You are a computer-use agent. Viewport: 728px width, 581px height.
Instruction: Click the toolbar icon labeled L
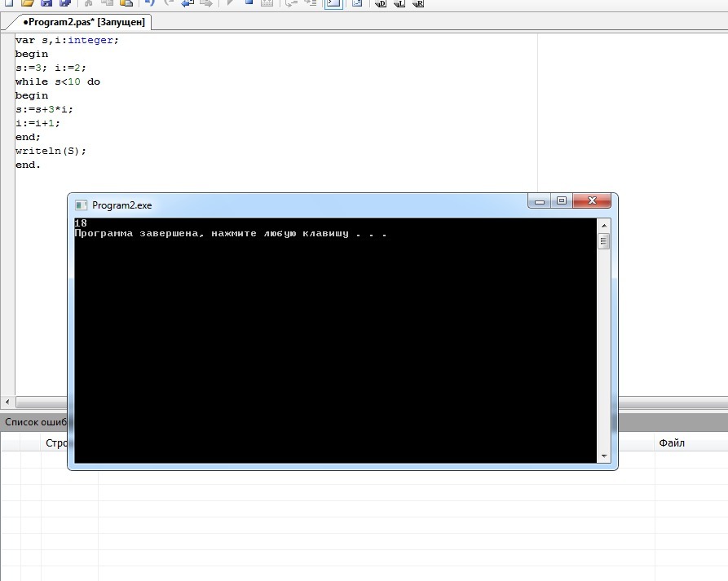[399, 3]
